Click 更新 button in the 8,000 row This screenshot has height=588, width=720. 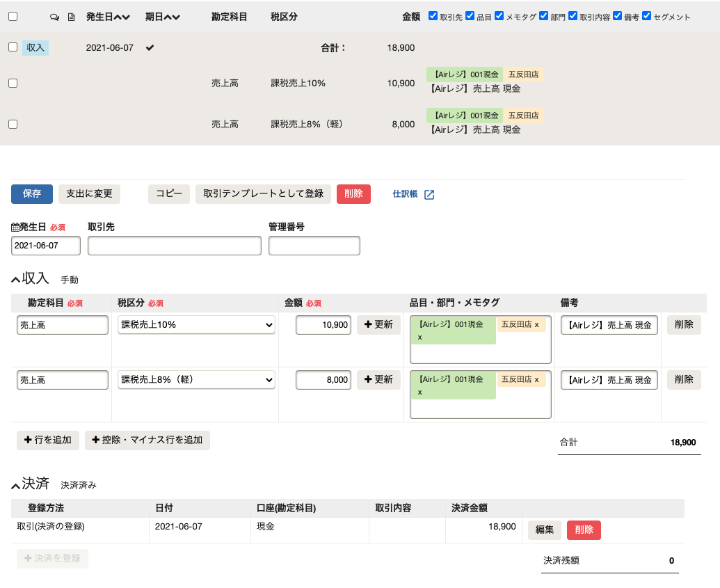click(379, 380)
